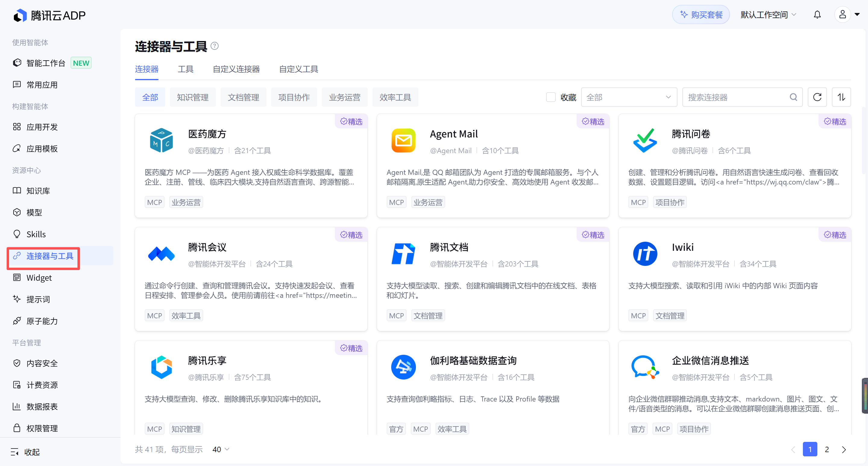Filter by the 全部 category chip
Image resolution: width=868 pixels, height=466 pixels.
pos(150,97)
